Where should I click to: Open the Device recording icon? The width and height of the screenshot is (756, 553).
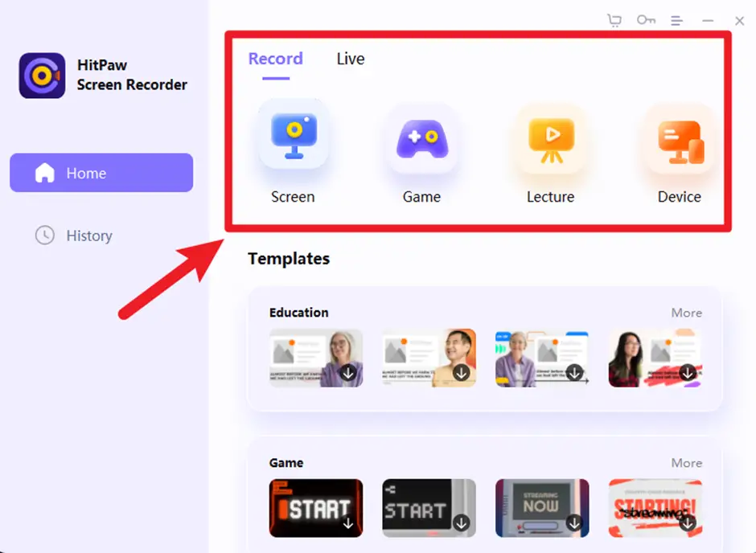(x=680, y=140)
